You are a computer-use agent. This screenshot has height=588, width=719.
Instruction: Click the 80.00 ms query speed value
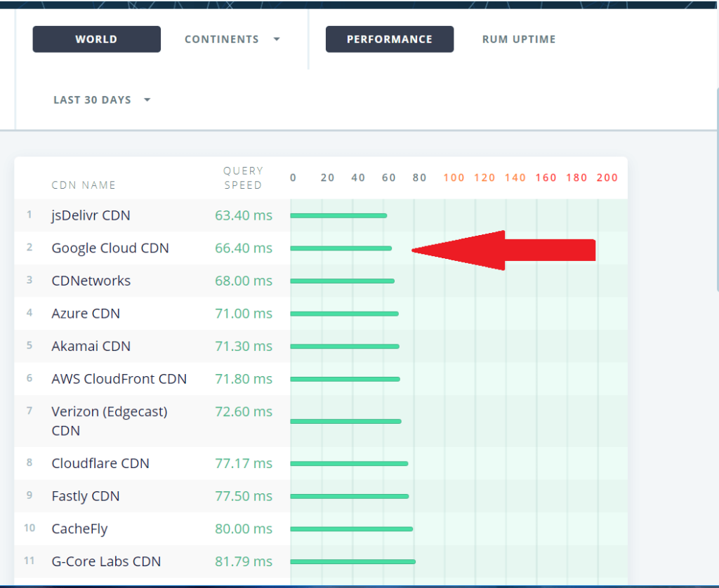244,529
